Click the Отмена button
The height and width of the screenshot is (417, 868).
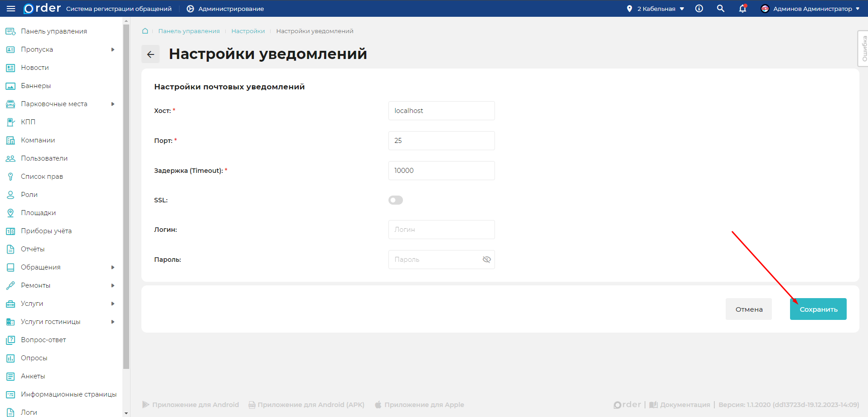pos(748,309)
